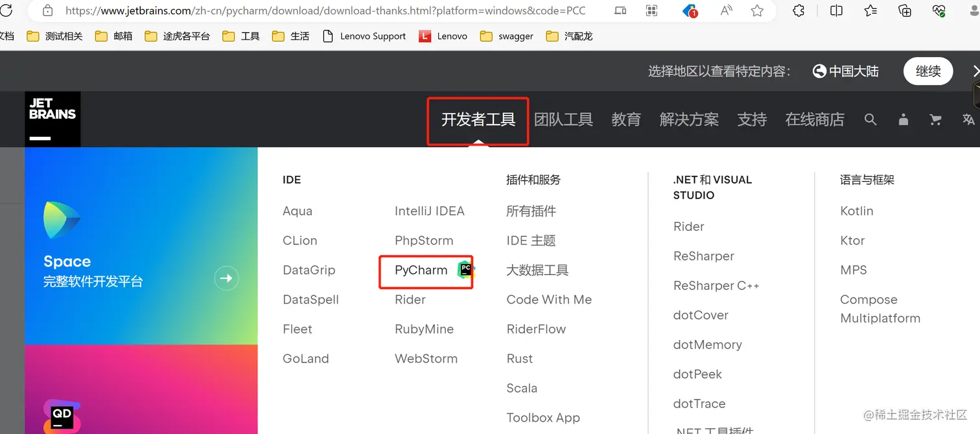Open Kotlin link
The height and width of the screenshot is (434, 980).
[x=857, y=211]
